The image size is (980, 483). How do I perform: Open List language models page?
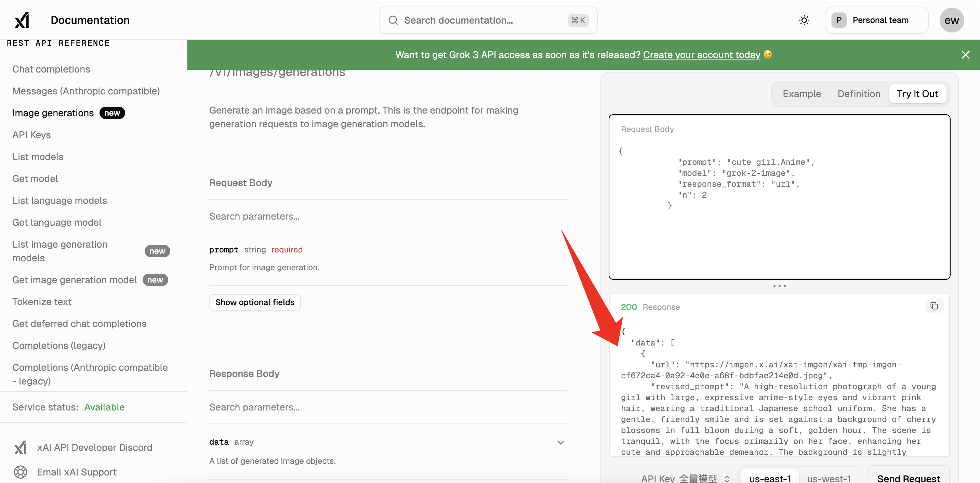[x=59, y=200]
